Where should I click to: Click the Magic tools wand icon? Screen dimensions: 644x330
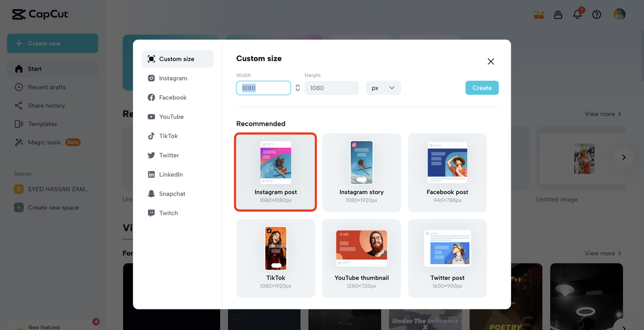coord(19,142)
